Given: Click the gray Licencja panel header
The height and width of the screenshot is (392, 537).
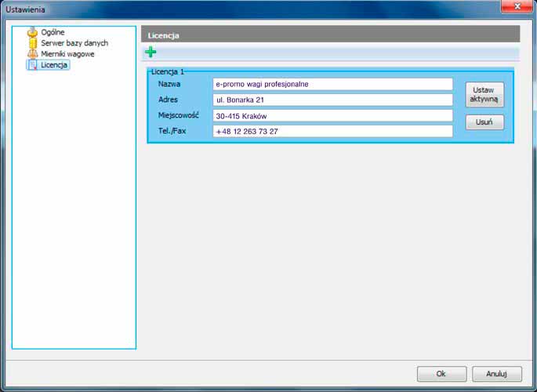Looking at the screenshot, I should pyautogui.click(x=331, y=35).
